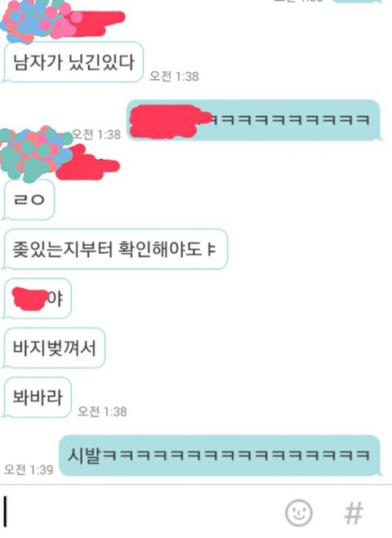
Task: Select the '봐바라' message bubble
Action: click(x=37, y=398)
